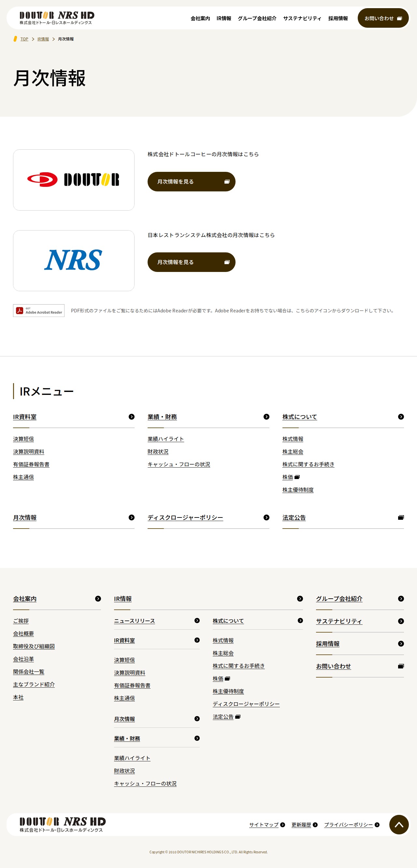
Task: Open 株式に関するお手続き under IRメニュー
Action: (308, 464)
